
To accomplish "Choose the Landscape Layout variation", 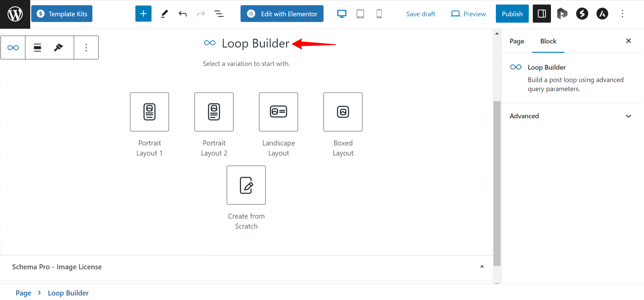I will [278, 112].
